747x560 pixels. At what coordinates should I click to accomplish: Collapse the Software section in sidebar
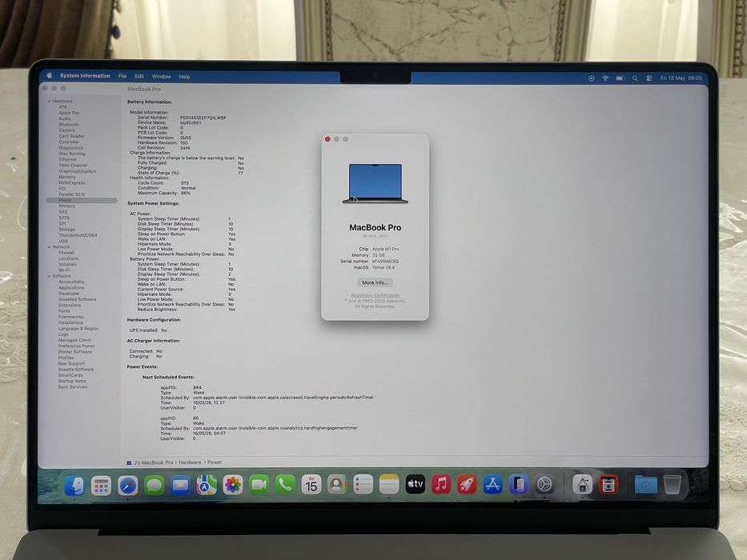coord(49,276)
